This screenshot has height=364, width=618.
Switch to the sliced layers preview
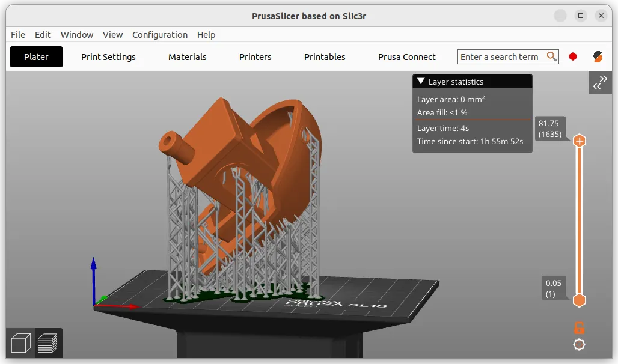pos(47,343)
